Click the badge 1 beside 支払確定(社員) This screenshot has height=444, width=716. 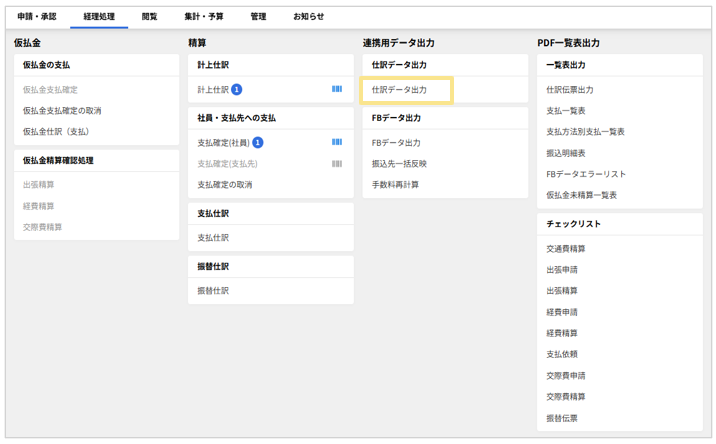tap(258, 143)
